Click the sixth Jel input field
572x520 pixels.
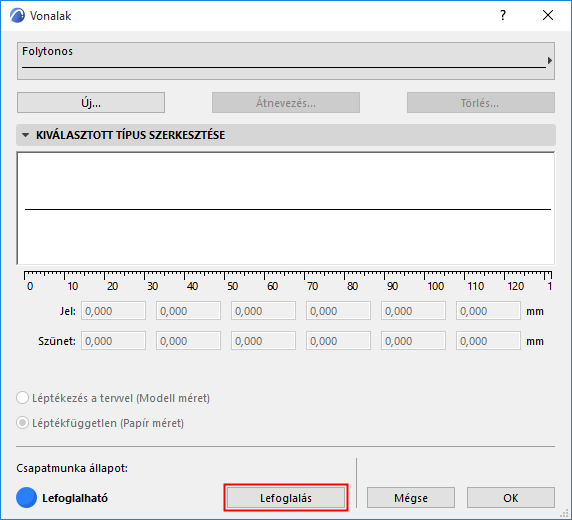[x=488, y=311]
